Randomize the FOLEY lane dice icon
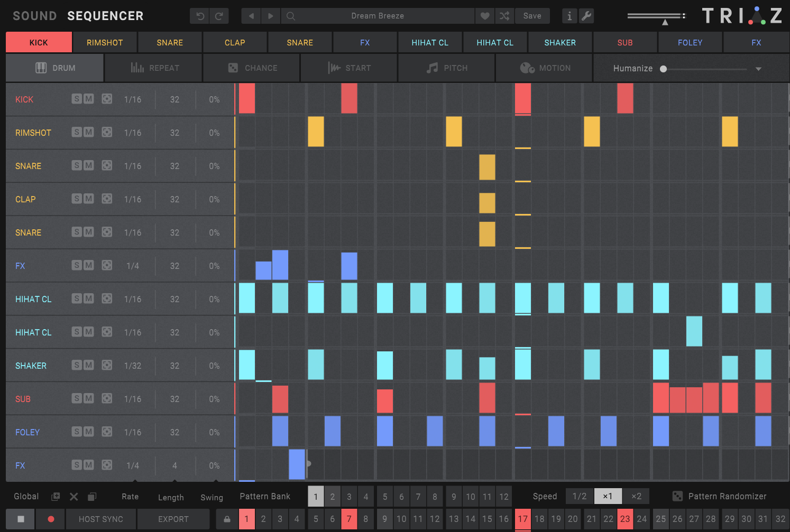Viewport: 790px width, 532px height. (107, 432)
